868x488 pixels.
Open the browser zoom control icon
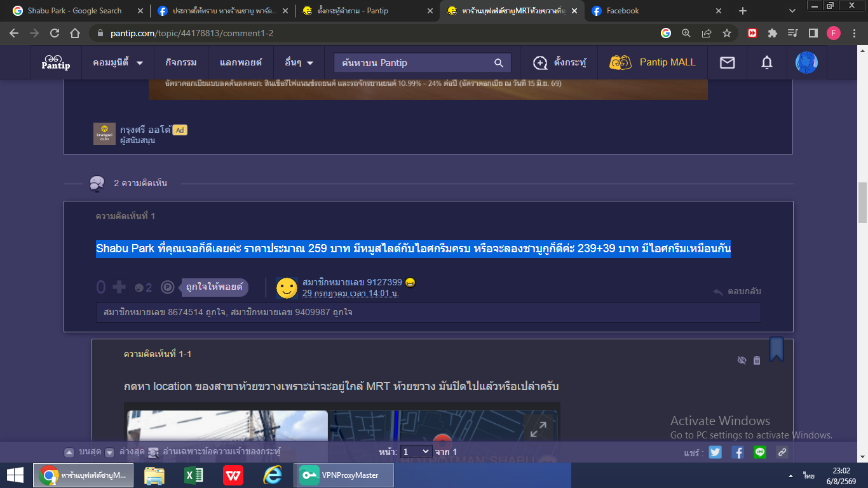tap(686, 33)
